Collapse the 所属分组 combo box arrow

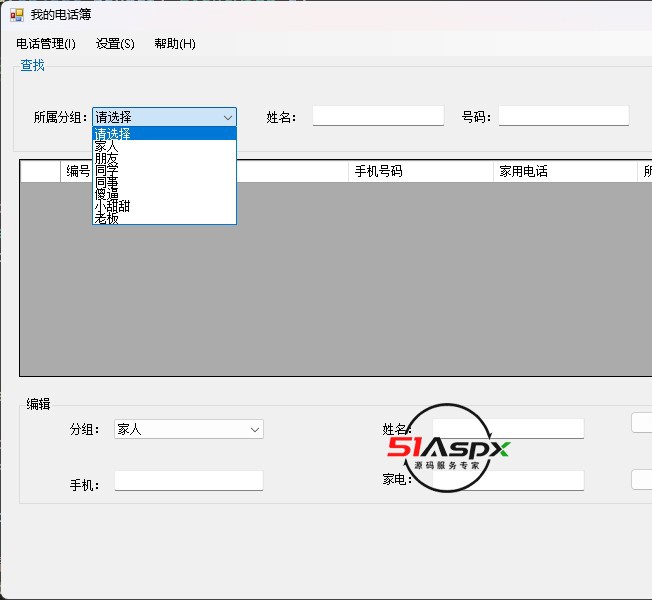click(228, 117)
